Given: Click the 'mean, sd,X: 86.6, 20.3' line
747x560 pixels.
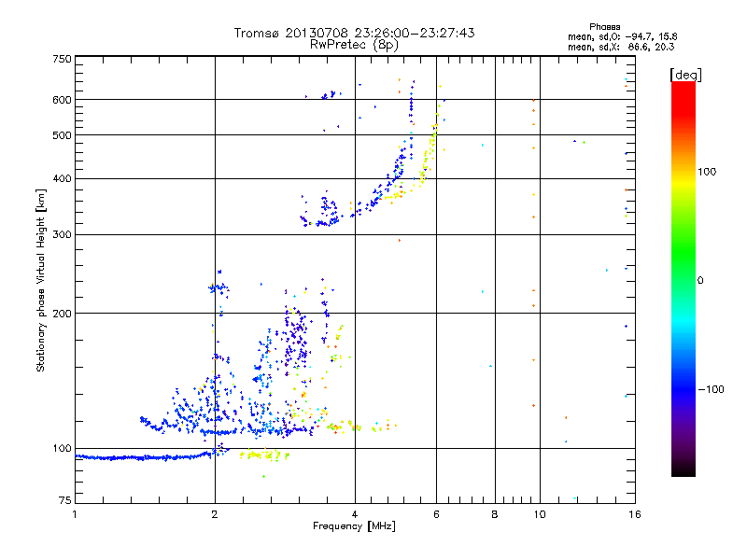Looking at the screenshot, I should coord(621,47).
